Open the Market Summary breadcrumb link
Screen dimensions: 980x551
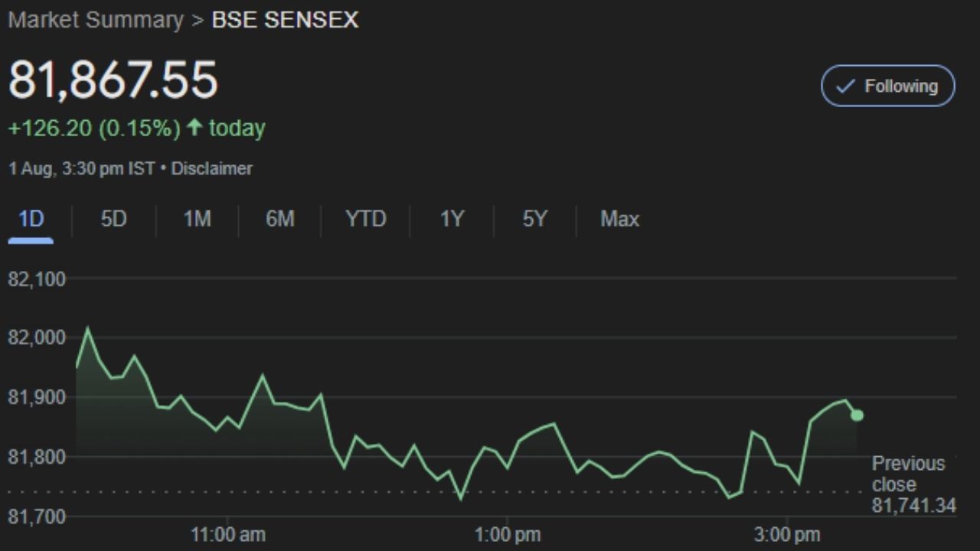pyautogui.click(x=96, y=20)
